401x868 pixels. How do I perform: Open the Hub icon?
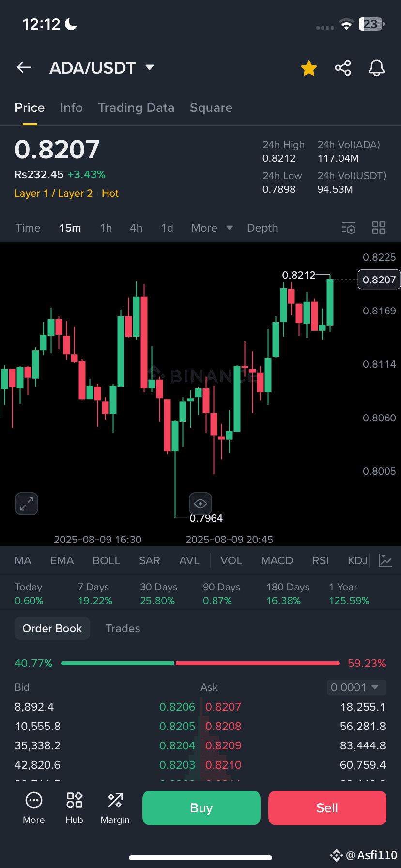(x=75, y=808)
